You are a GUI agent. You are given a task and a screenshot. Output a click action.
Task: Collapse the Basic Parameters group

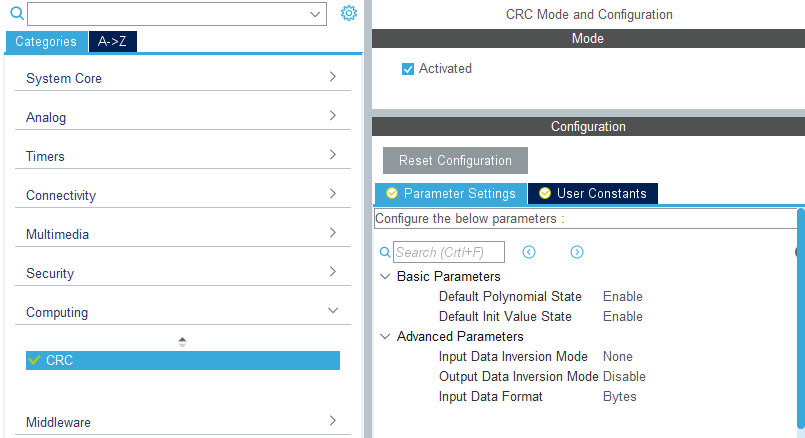386,276
